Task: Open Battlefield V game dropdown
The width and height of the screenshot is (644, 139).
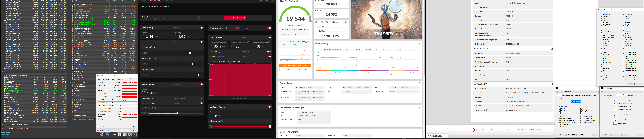Action: click(x=331, y=27)
